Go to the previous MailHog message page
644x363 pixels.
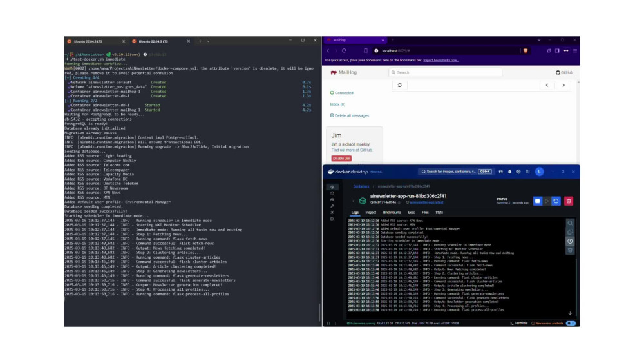[x=547, y=85]
